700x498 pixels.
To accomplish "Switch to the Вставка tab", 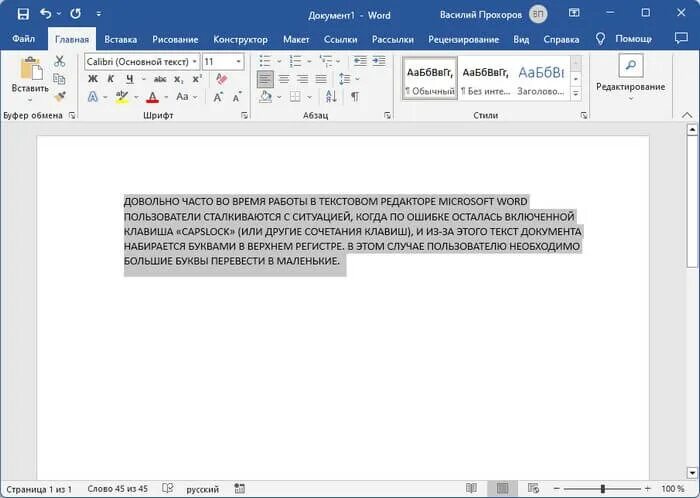I will (x=121, y=39).
